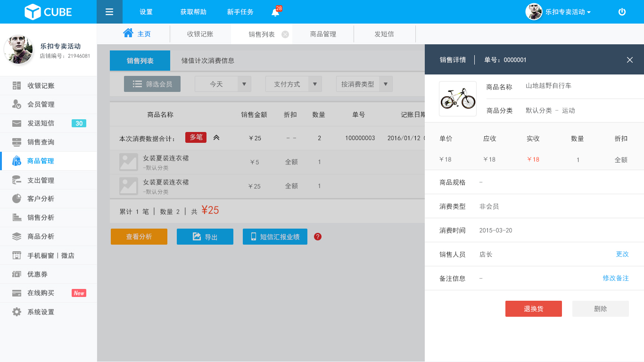Click the 更改 link for 销售人员
The width and height of the screenshot is (644, 362).
pos(622,254)
